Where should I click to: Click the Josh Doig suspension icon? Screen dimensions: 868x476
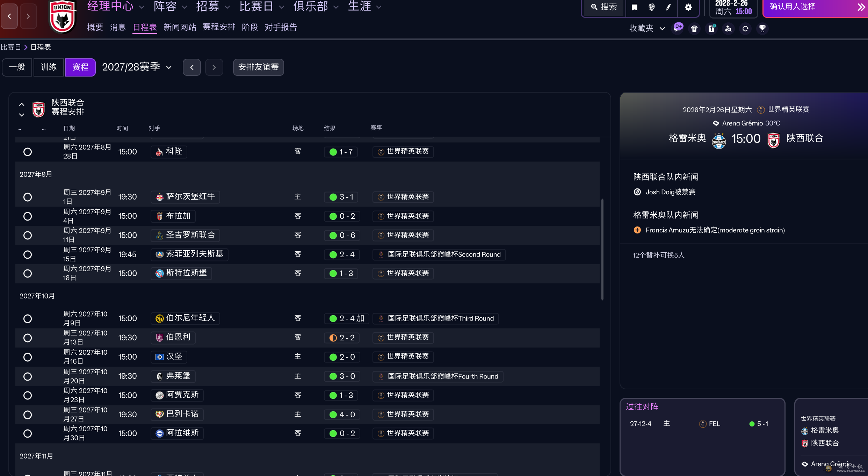coord(637,192)
